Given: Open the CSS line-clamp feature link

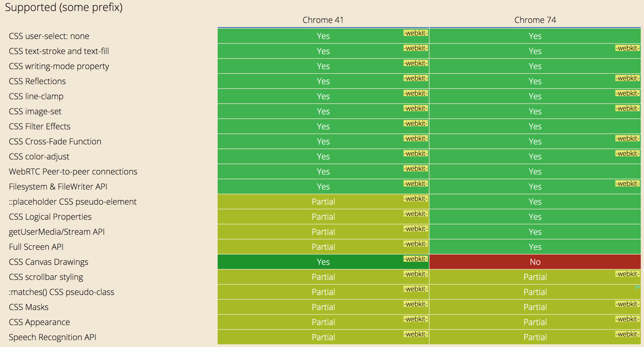Looking at the screenshot, I should pyautogui.click(x=36, y=97).
